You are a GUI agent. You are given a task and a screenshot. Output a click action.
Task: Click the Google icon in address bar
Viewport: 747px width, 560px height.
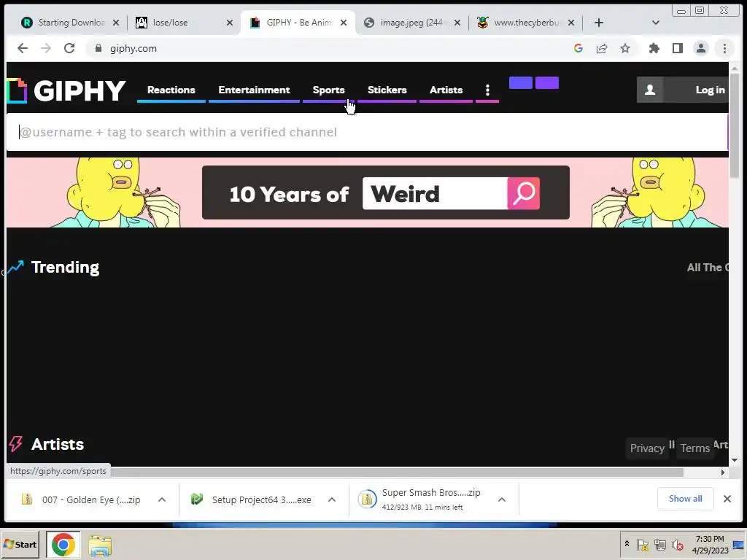[x=578, y=48]
